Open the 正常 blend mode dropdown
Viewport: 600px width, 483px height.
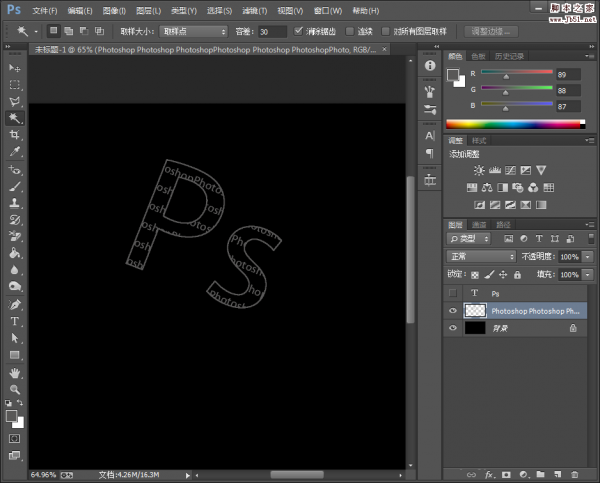coord(480,257)
